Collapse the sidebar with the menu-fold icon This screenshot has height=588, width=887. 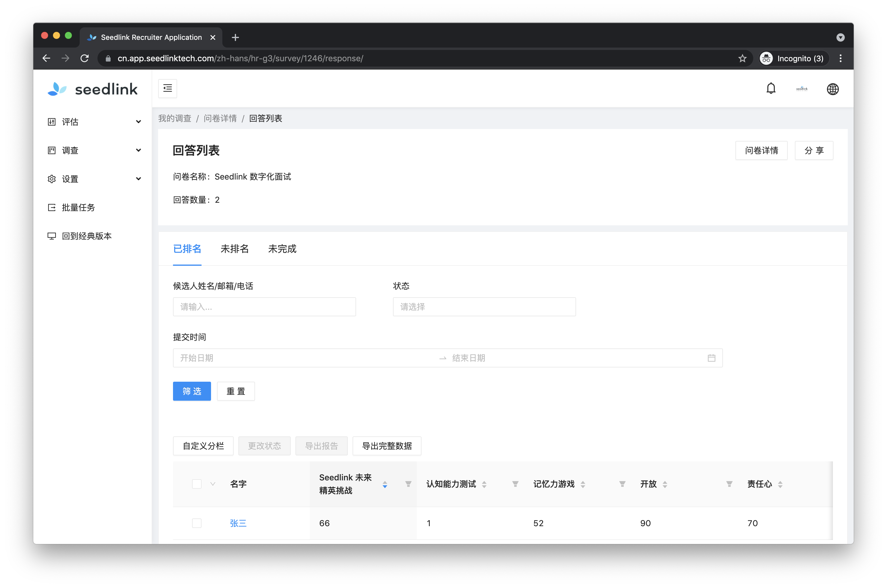tap(168, 89)
